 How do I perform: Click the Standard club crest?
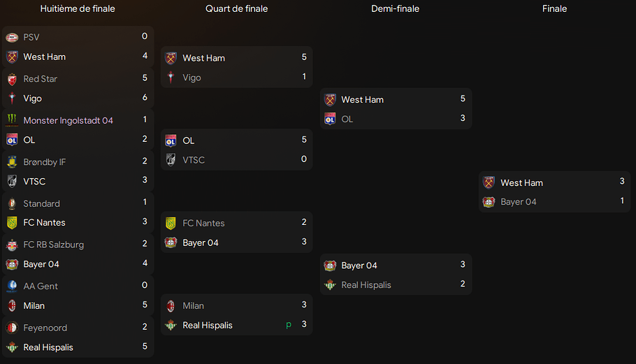(x=12, y=203)
